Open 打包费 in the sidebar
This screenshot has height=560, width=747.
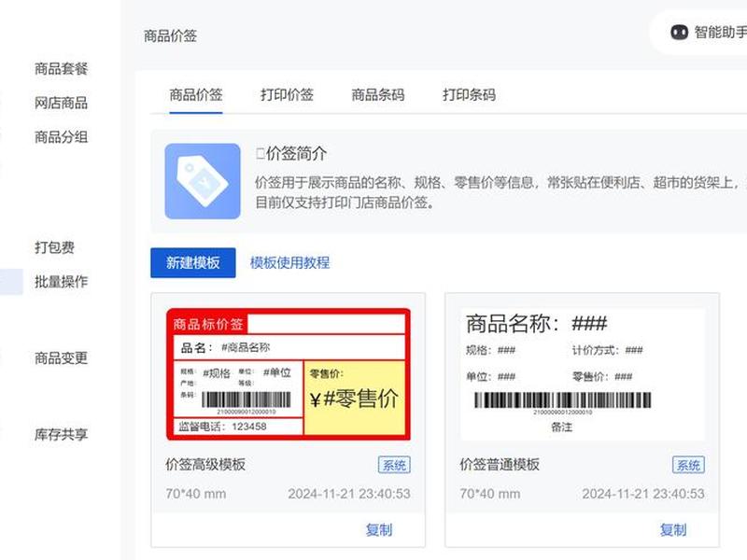[54, 247]
